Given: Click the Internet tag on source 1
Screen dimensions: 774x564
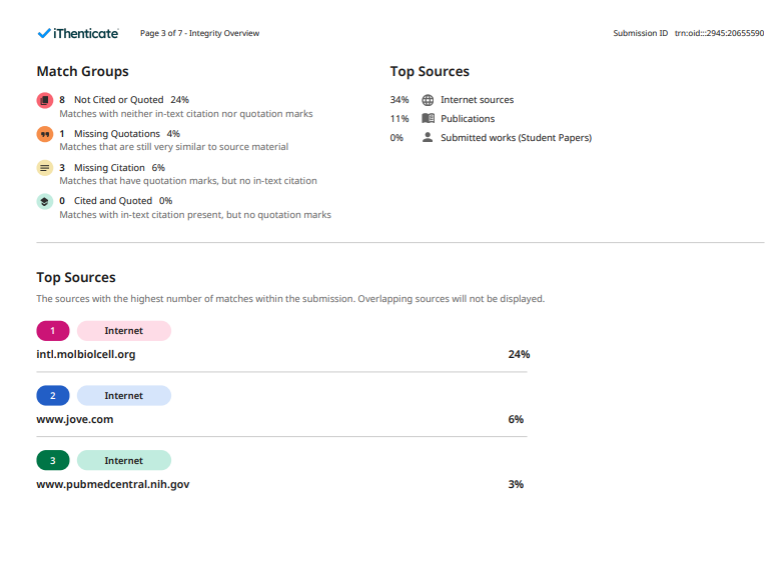Looking at the screenshot, I should (124, 331).
